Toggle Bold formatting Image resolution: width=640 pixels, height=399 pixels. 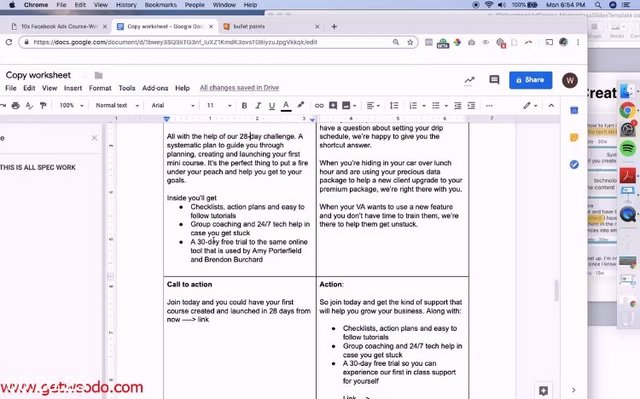coord(244,106)
